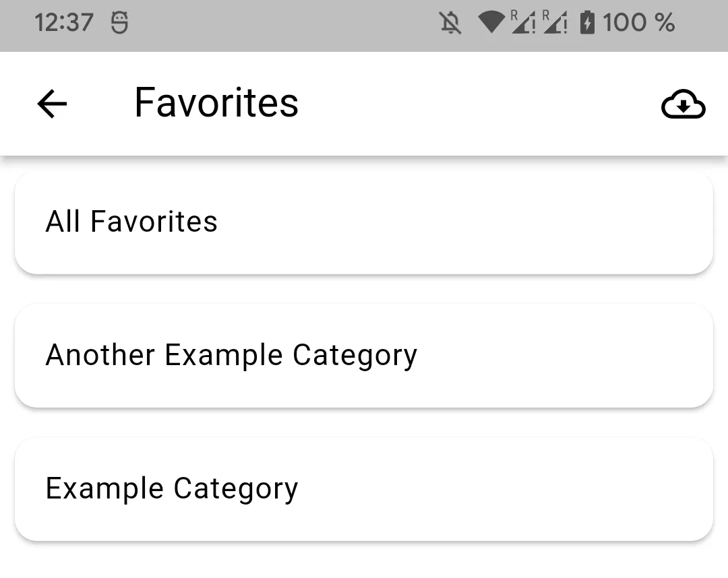Open the All Favorites category
Image resolution: width=728 pixels, height=578 pixels.
tap(364, 222)
